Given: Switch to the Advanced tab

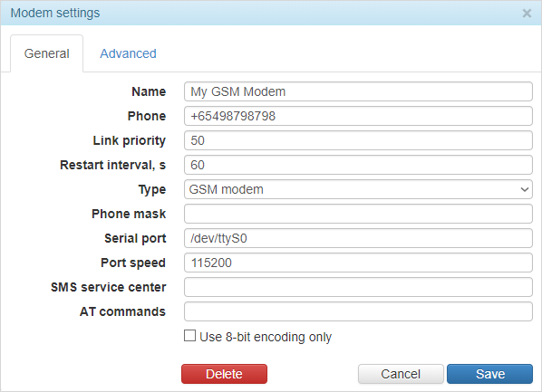Looking at the screenshot, I should (128, 53).
